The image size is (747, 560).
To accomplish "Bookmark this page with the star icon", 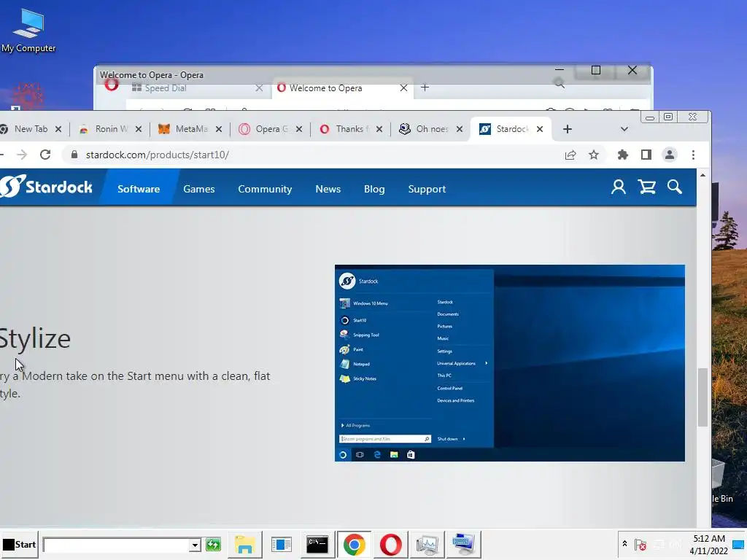I will click(x=594, y=155).
